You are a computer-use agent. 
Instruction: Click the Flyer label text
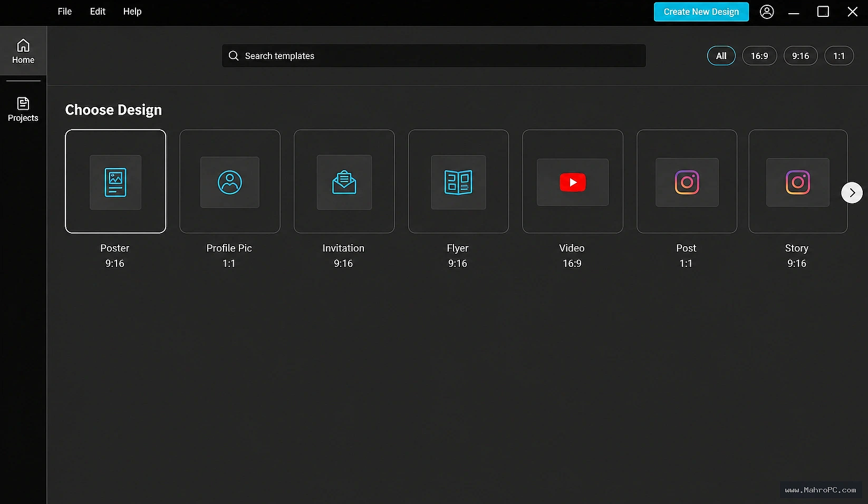(x=458, y=248)
